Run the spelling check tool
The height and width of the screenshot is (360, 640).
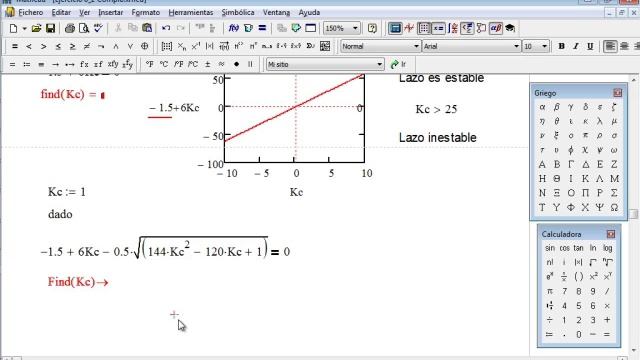[98, 28]
